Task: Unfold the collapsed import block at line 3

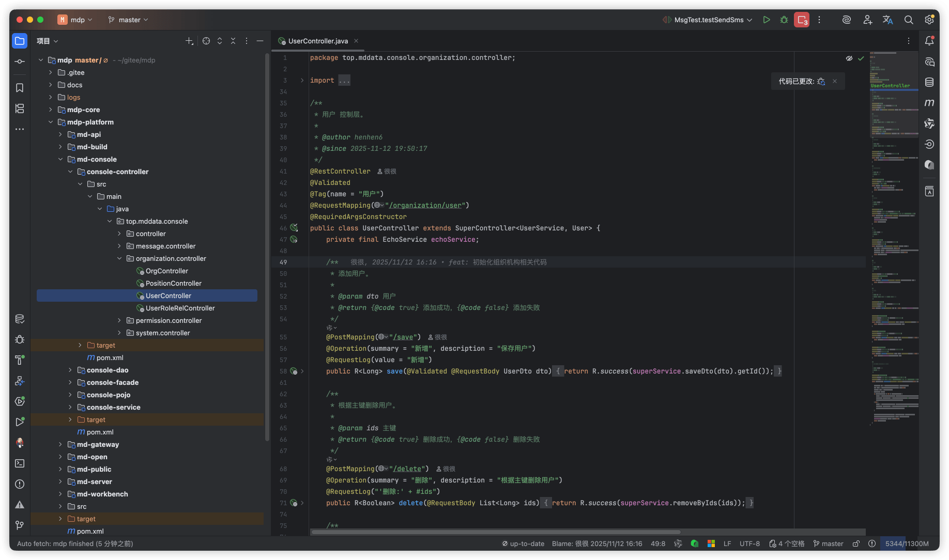Action: [302, 81]
